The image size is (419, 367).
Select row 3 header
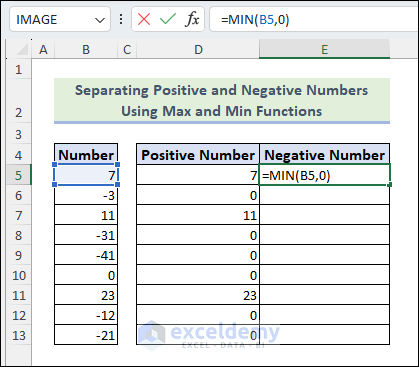click(x=18, y=134)
